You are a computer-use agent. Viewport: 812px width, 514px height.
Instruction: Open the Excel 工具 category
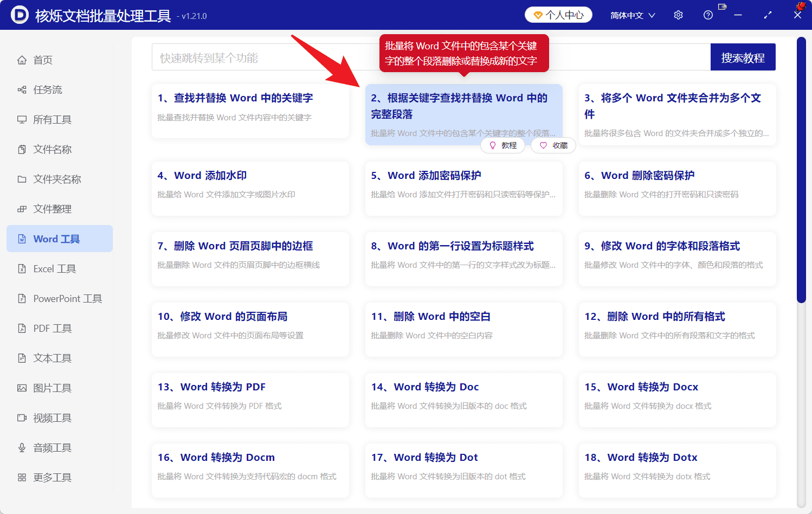point(53,268)
